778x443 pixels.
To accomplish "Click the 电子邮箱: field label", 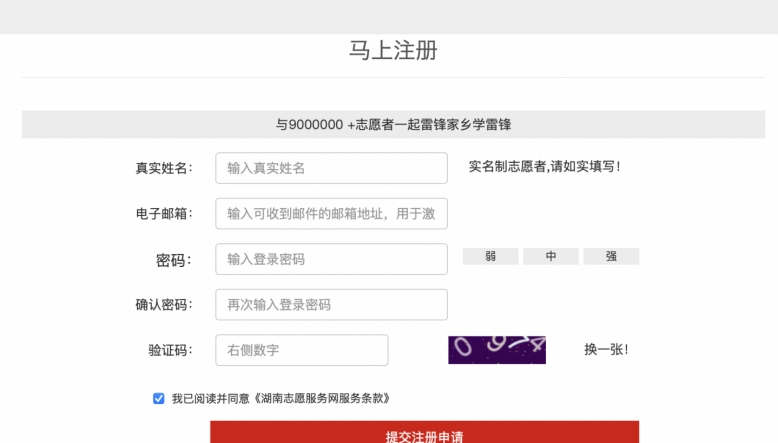I will 163,213.
